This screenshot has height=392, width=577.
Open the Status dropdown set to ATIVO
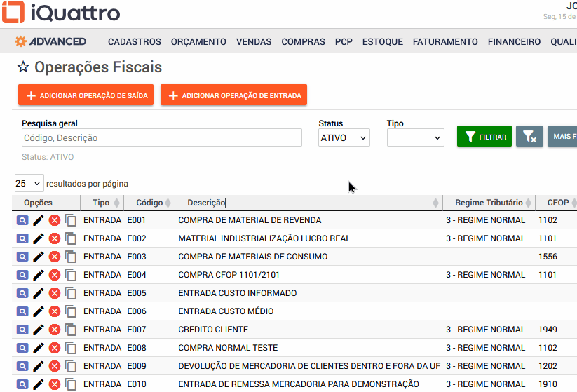[x=344, y=138]
